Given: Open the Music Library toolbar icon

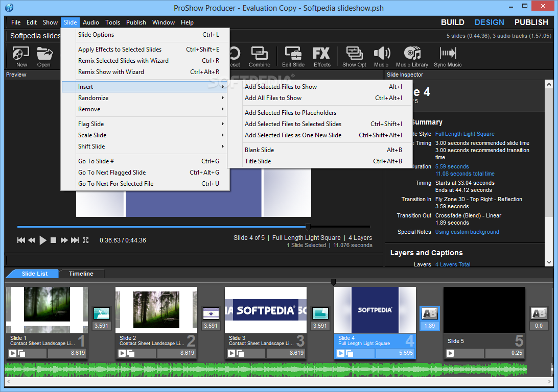Looking at the screenshot, I should coord(412,57).
